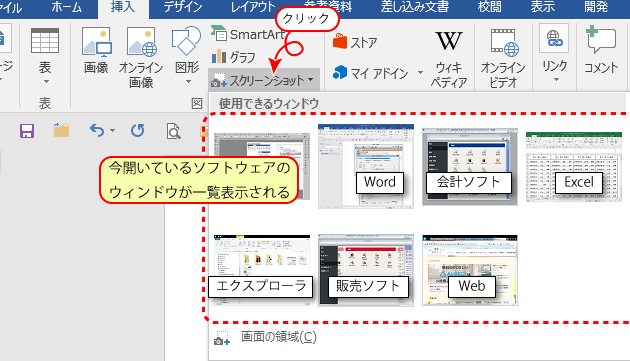630x361 pixels.
Task: Insert a SmartArt graphic
Action: pyautogui.click(x=248, y=35)
